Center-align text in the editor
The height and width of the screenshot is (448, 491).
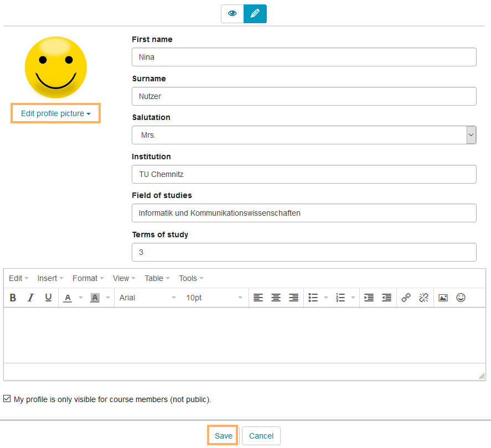point(276,298)
